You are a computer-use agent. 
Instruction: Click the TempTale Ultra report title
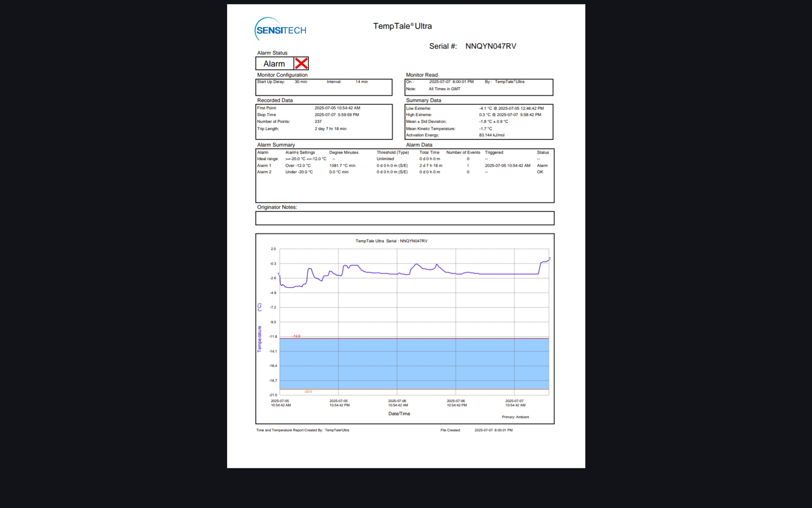pyautogui.click(x=402, y=26)
